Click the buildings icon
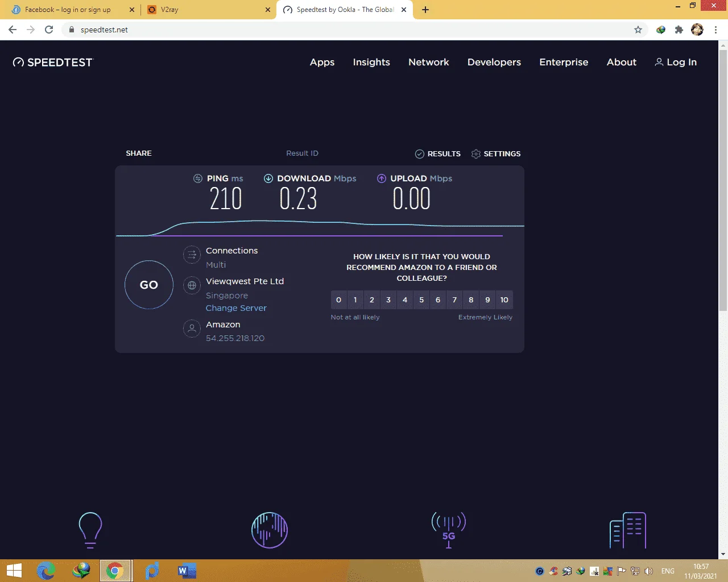728x582 pixels. [x=628, y=530]
